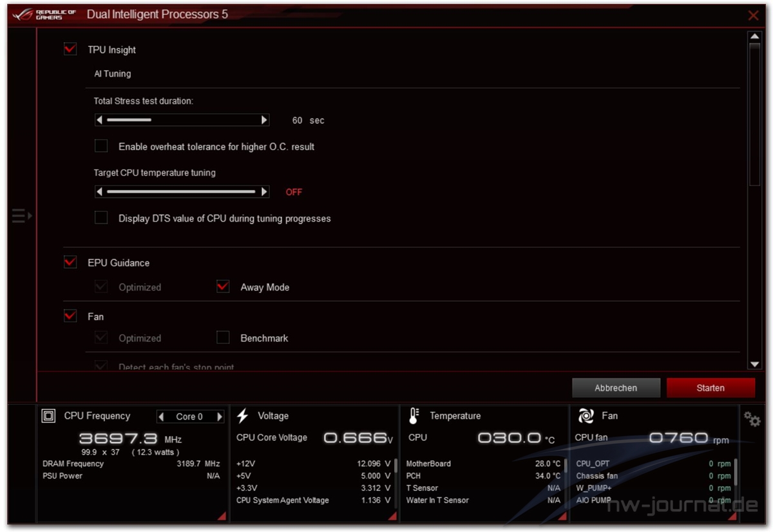Expand the Voltage panel corner triangle

click(392, 516)
